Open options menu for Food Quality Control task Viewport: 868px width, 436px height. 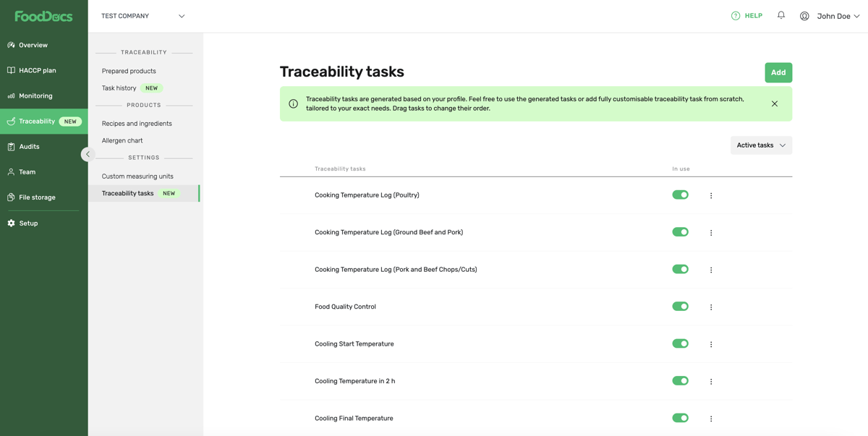[710, 306]
